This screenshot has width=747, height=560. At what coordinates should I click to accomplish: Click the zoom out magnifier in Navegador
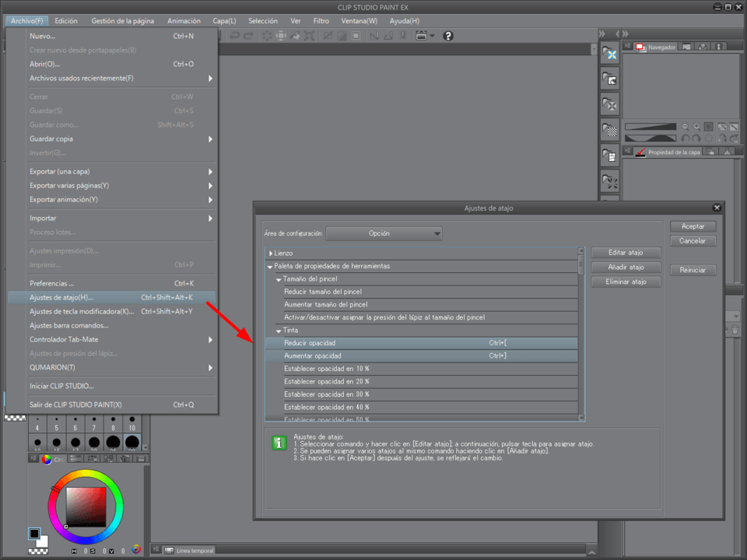pos(685,126)
